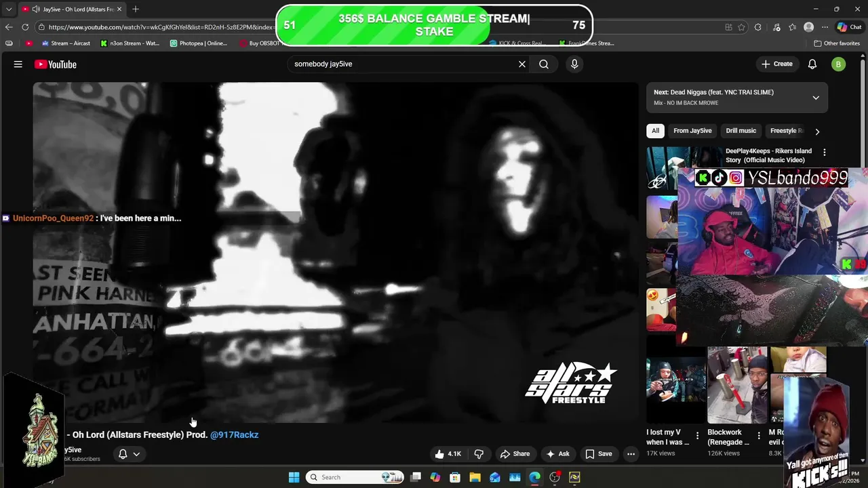868x488 pixels.
Task: Click taskbar Search box
Action: [x=354, y=477]
